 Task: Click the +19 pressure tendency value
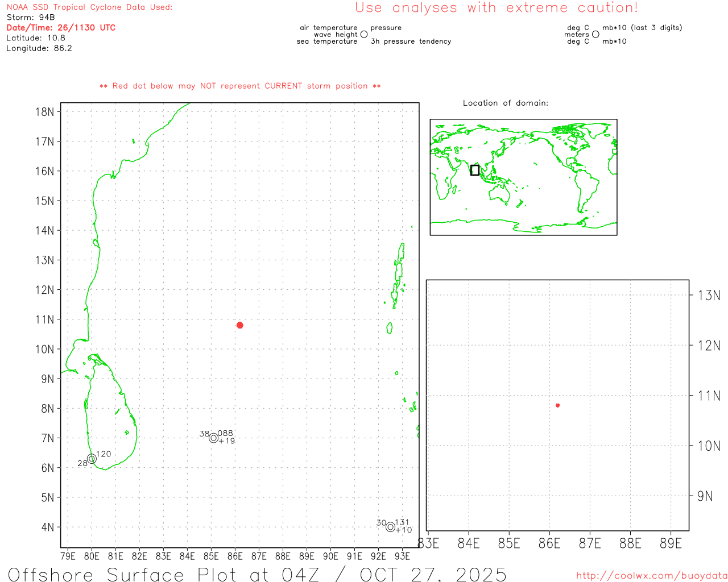tap(226, 441)
